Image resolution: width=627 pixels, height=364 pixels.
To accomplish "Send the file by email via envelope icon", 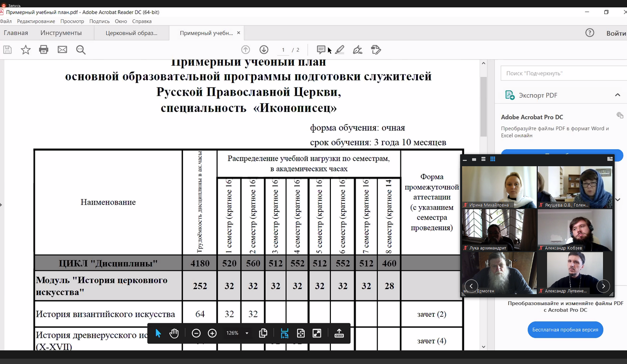I will 62,50.
